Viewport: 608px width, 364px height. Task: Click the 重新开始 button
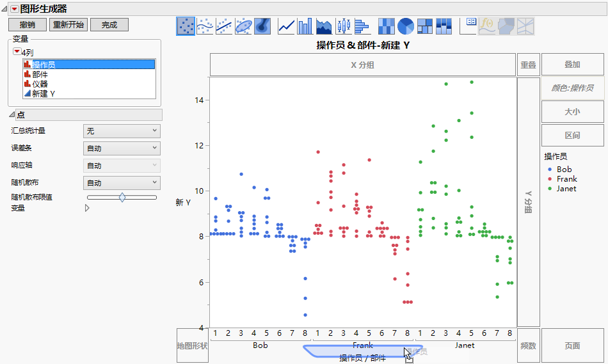tap(68, 25)
